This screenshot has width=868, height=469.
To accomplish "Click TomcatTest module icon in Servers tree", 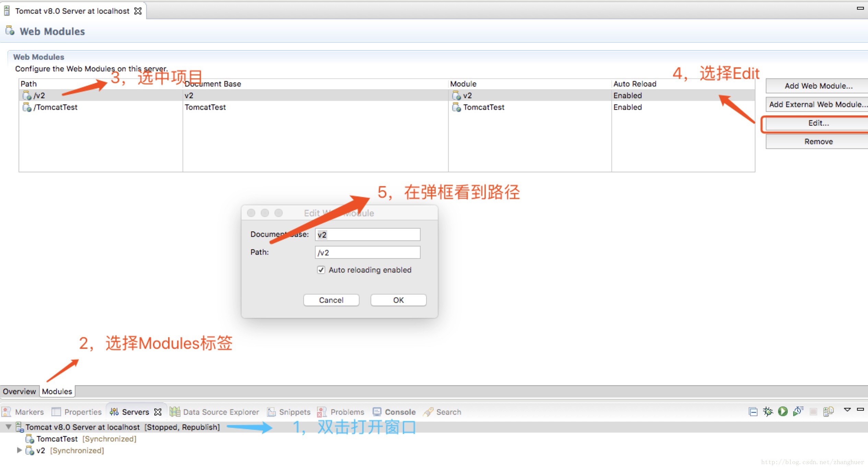I will (30, 439).
